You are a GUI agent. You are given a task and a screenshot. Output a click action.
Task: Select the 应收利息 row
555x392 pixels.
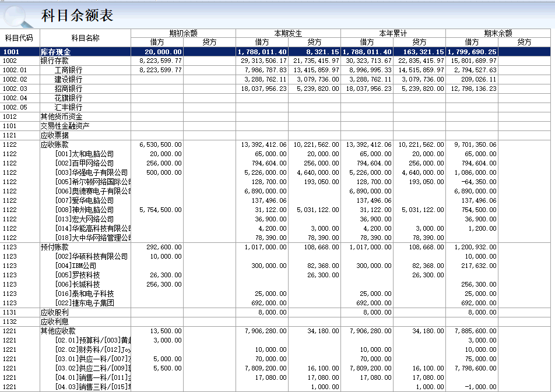275,322
